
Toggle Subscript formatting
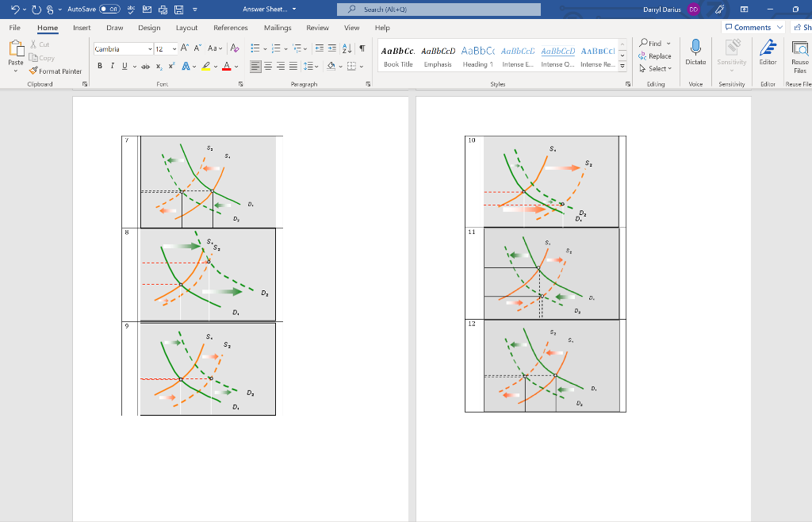click(159, 66)
